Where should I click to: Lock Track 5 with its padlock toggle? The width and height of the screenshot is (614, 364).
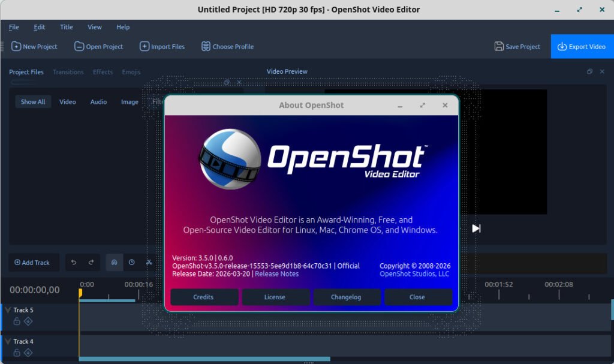[17, 320]
